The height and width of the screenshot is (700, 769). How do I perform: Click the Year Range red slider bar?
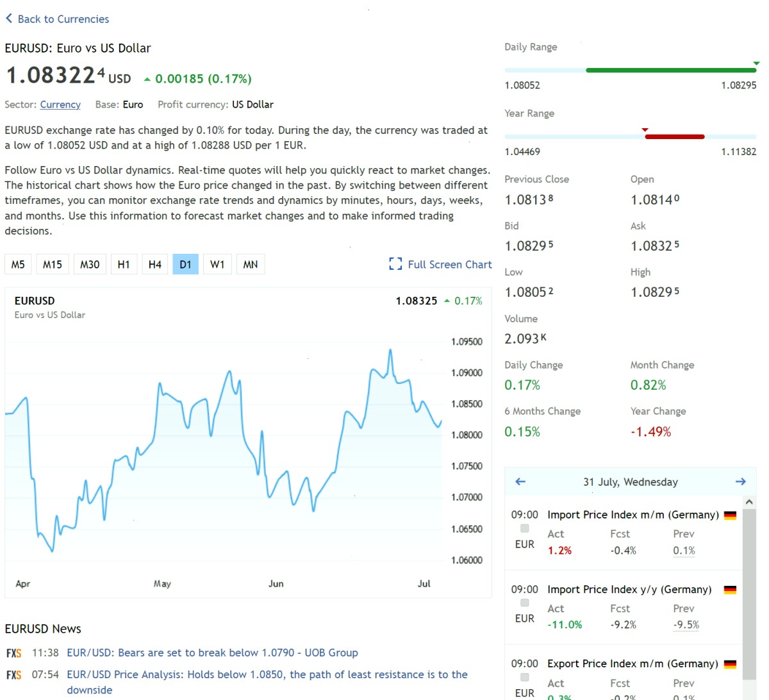(x=675, y=137)
